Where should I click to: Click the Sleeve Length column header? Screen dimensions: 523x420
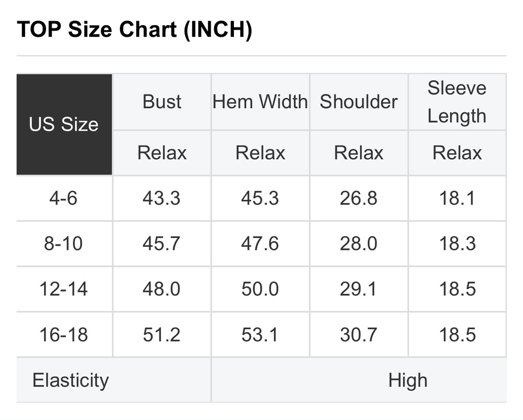tap(457, 102)
